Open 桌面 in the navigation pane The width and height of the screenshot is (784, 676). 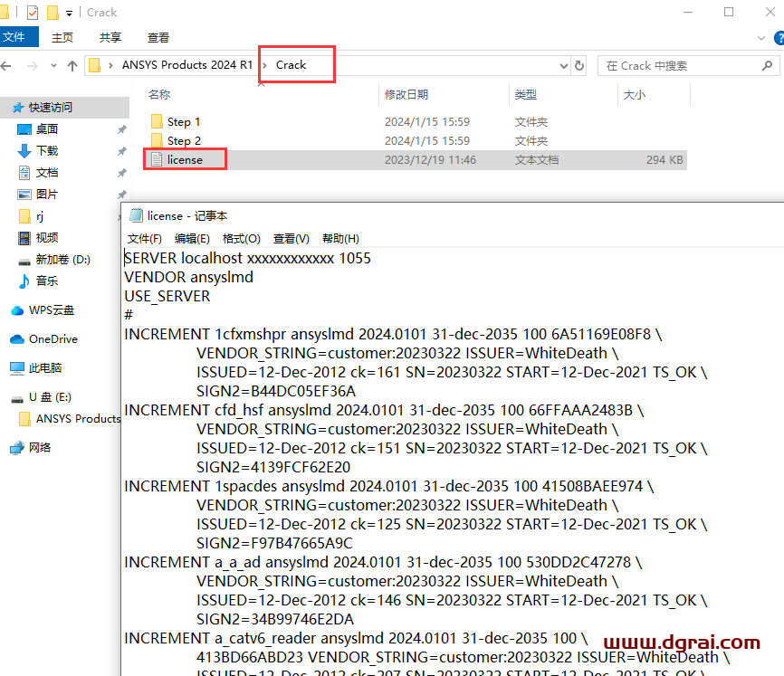click(x=47, y=129)
